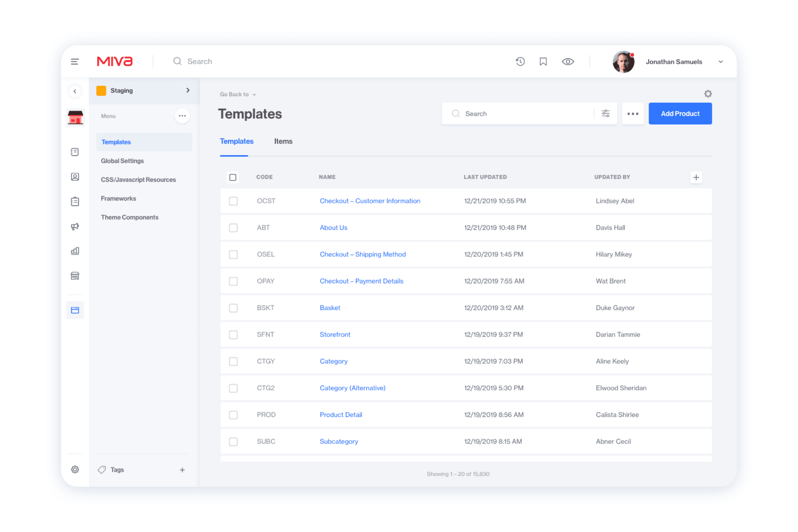Check the OCST row checkbox

click(x=233, y=201)
